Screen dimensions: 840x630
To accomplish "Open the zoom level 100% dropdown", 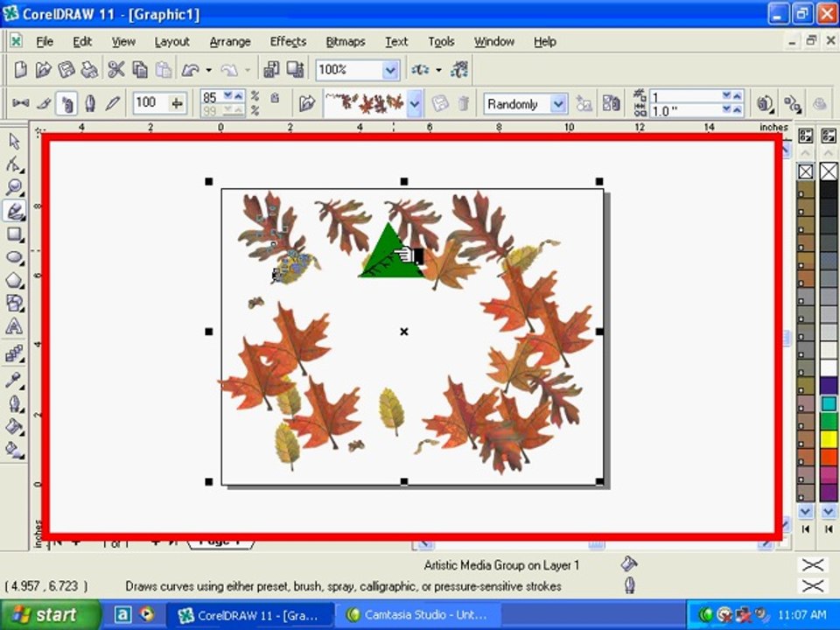I will (x=390, y=70).
